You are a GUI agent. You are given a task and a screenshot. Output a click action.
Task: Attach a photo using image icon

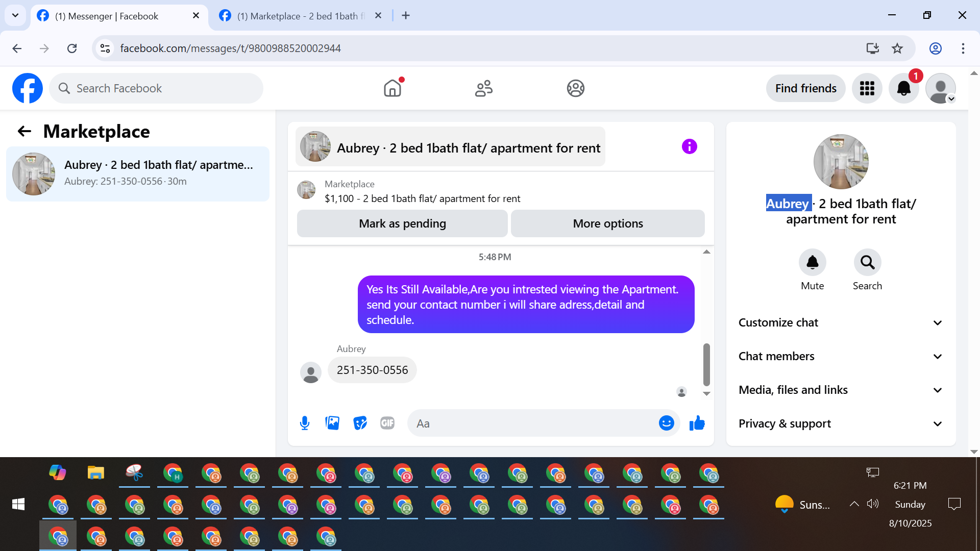point(332,423)
